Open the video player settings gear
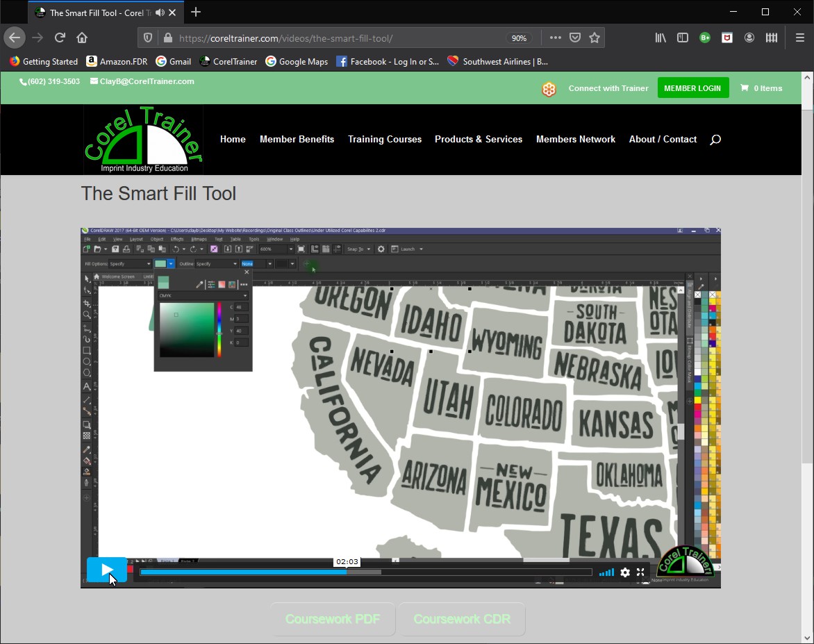Image resolution: width=814 pixels, height=644 pixels. 625,572
